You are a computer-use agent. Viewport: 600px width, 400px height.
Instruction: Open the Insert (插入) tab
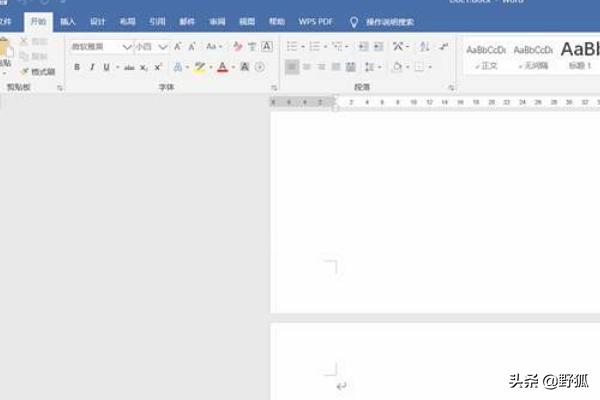point(68,22)
